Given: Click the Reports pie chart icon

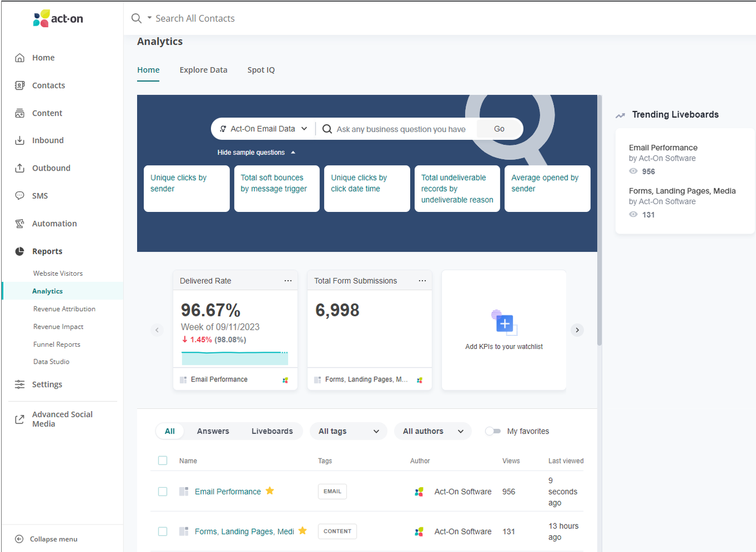Looking at the screenshot, I should pos(20,251).
